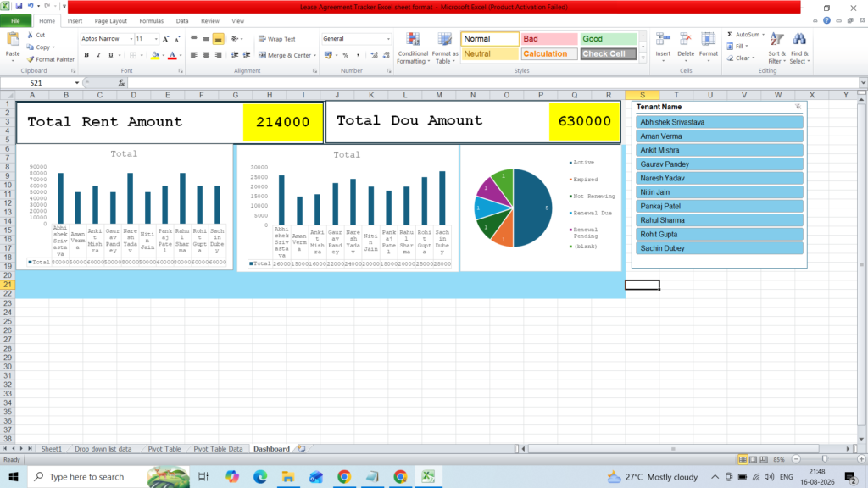Expand the Number Format General dropdown
This screenshot has width=868, height=488.
(388, 39)
